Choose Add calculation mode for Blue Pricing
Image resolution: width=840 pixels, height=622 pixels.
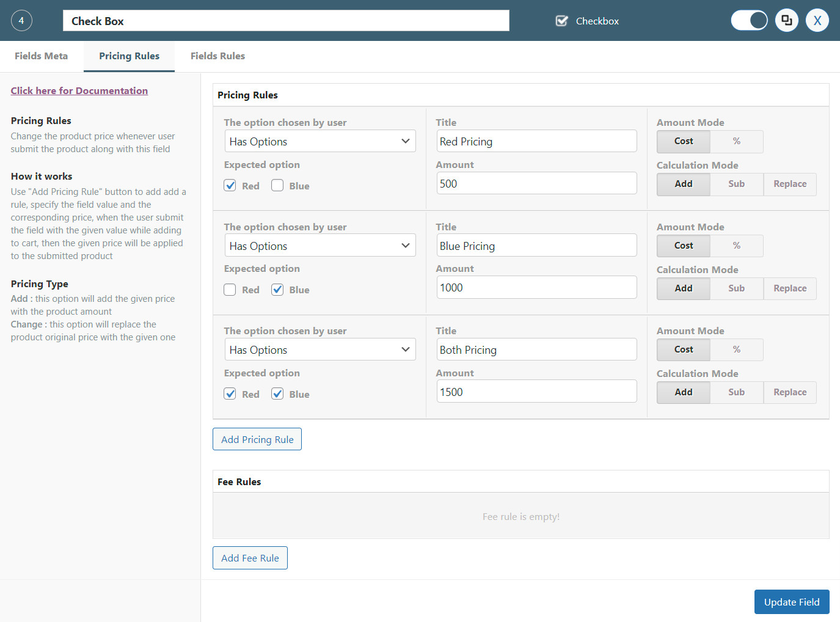[x=684, y=288]
